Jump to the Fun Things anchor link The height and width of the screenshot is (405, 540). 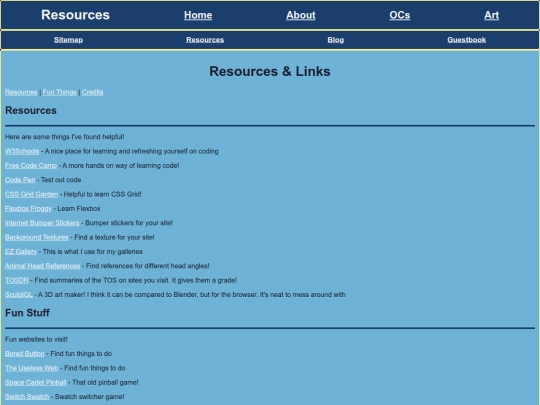point(60,92)
